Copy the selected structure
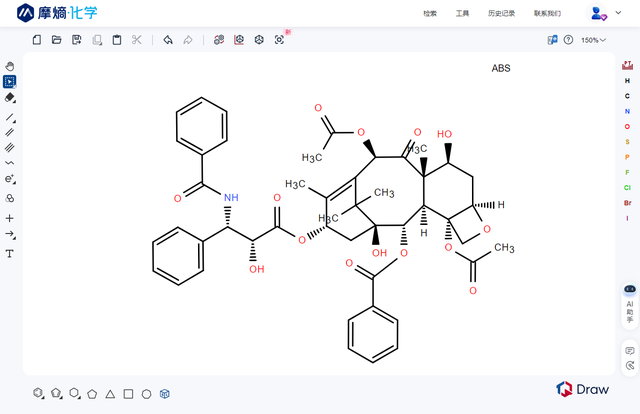 tap(97, 40)
